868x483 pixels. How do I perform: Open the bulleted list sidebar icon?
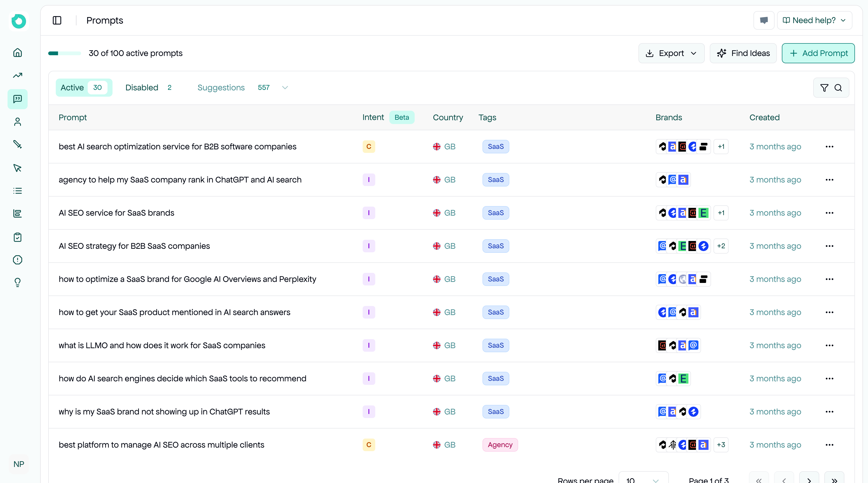click(18, 191)
